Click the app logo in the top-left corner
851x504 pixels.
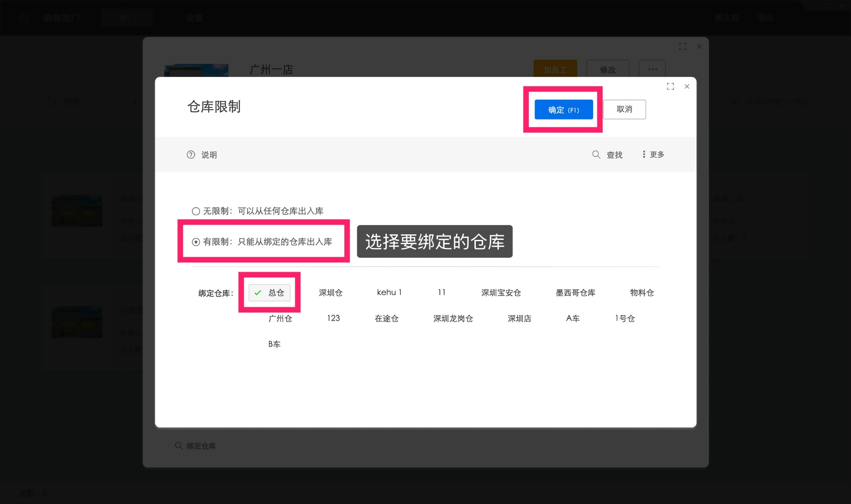pyautogui.click(x=24, y=17)
